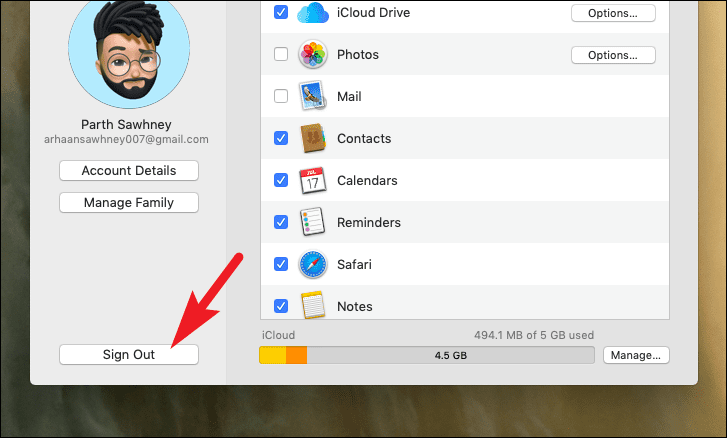Open Photos Options button

tap(613, 55)
